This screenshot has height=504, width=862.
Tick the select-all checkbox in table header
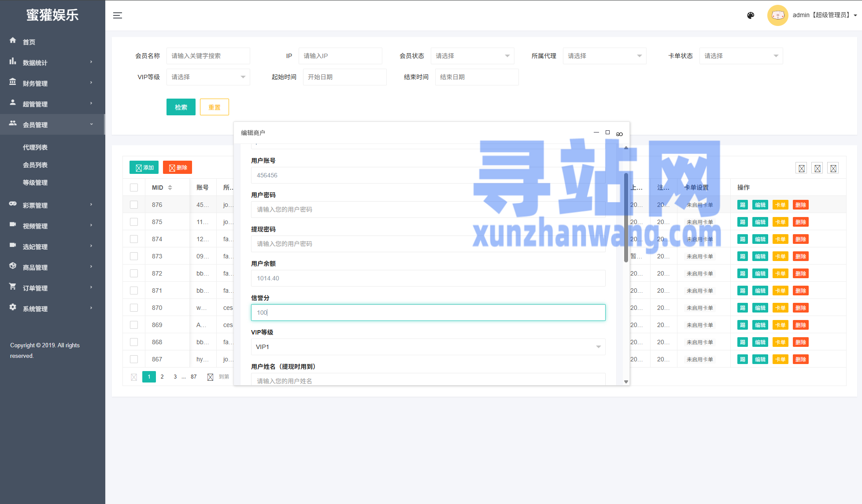pyautogui.click(x=134, y=188)
